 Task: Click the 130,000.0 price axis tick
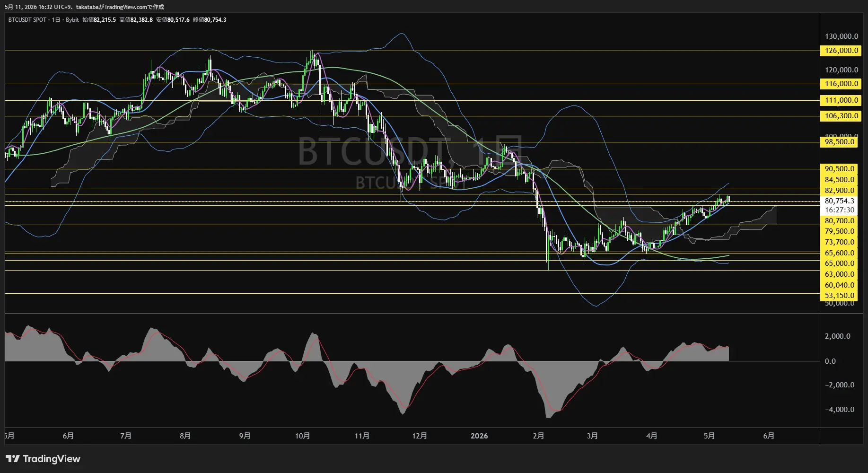coord(841,36)
